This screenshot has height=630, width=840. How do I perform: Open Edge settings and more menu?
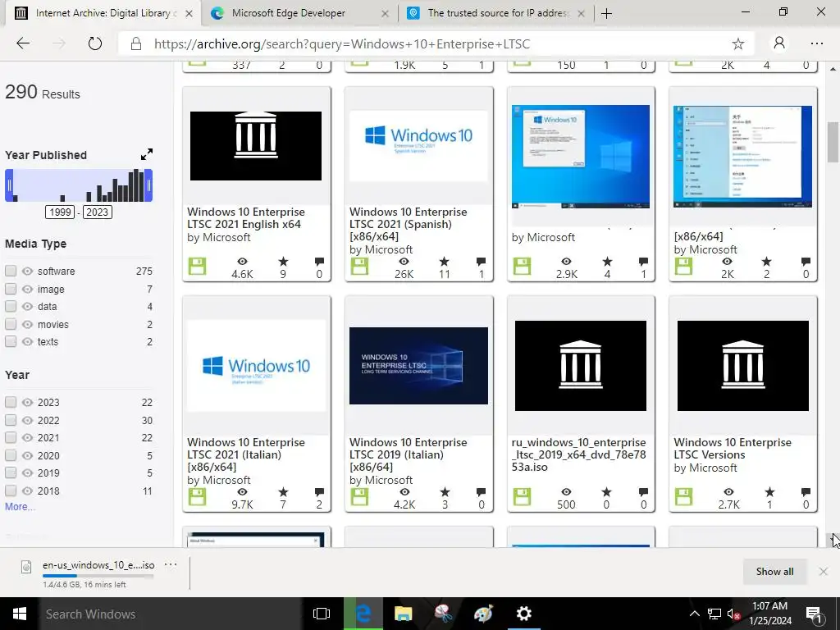(x=816, y=44)
